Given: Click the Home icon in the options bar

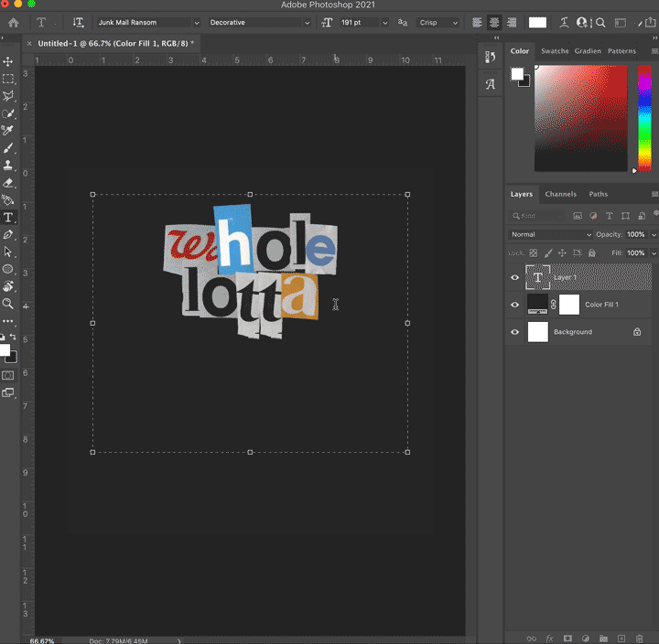Looking at the screenshot, I should click(14, 22).
